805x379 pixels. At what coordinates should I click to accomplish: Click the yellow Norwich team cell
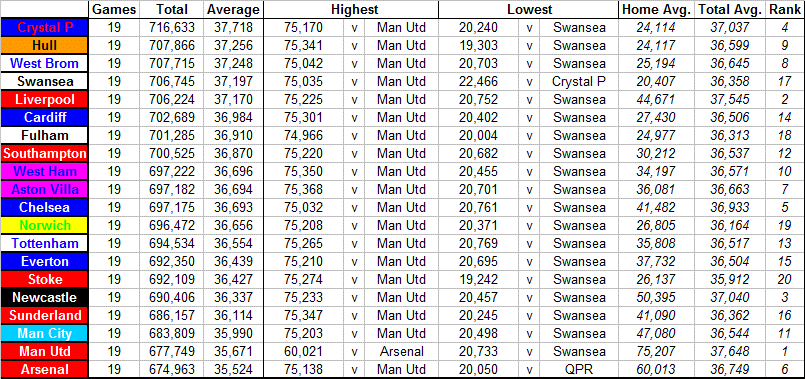click(x=45, y=225)
